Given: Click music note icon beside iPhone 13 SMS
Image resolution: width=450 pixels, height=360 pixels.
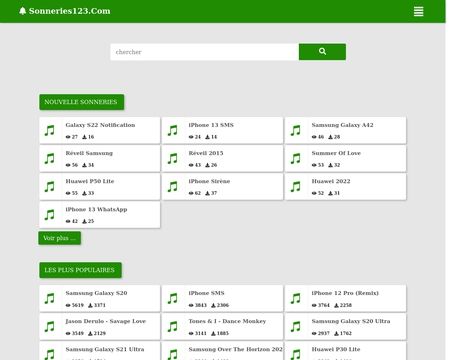Looking at the screenshot, I should 172,130.
